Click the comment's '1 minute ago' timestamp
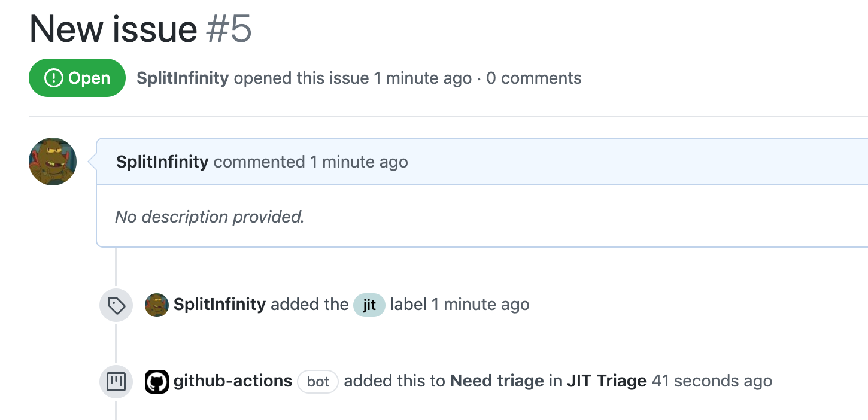This screenshot has height=420, width=868. point(359,162)
